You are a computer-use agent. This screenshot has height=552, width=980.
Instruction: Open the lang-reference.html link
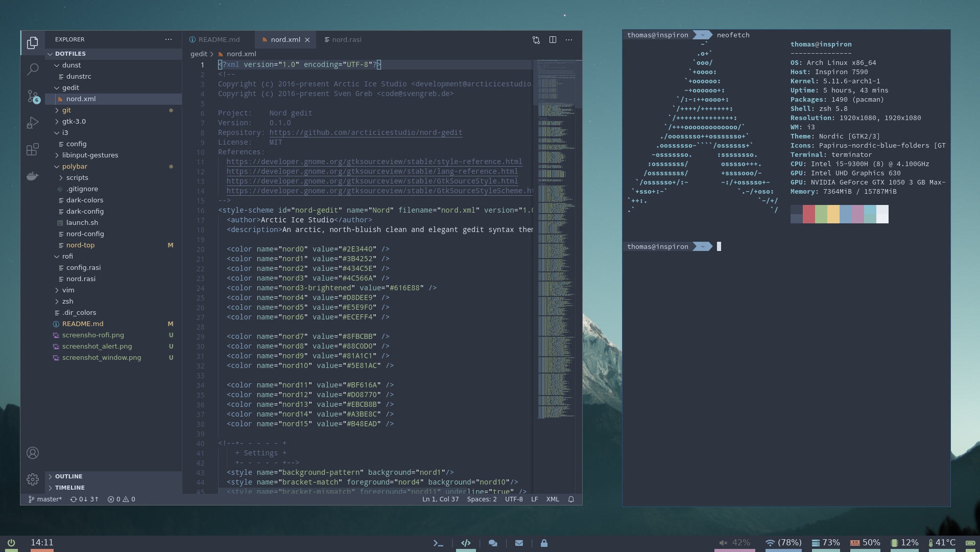pyautogui.click(x=372, y=172)
